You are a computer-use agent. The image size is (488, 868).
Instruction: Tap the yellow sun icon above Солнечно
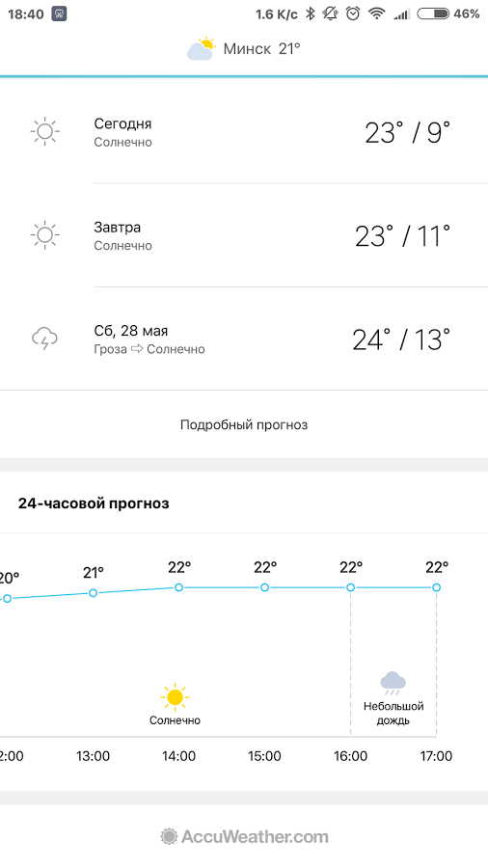[x=175, y=697]
